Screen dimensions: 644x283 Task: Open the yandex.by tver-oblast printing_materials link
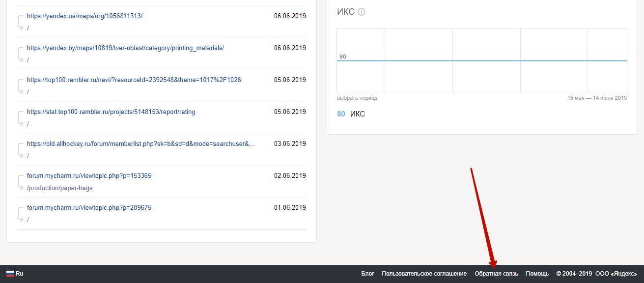click(x=125, y=48)
